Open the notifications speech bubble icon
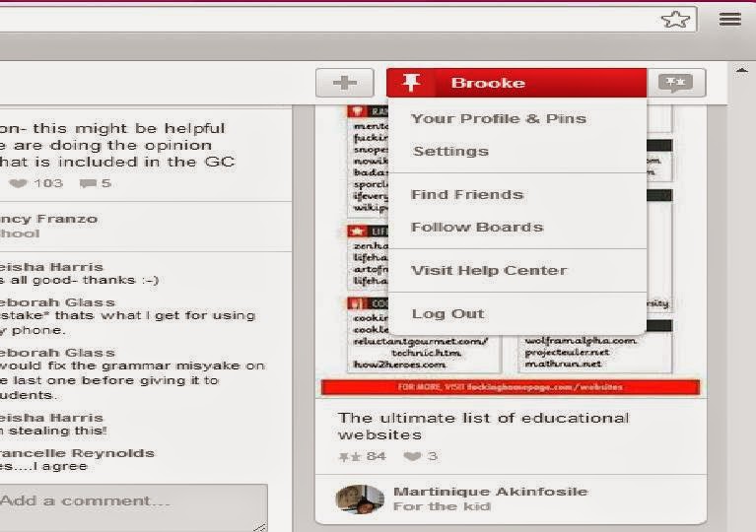The height and width of the screenshot is (532, 756). 676,83
